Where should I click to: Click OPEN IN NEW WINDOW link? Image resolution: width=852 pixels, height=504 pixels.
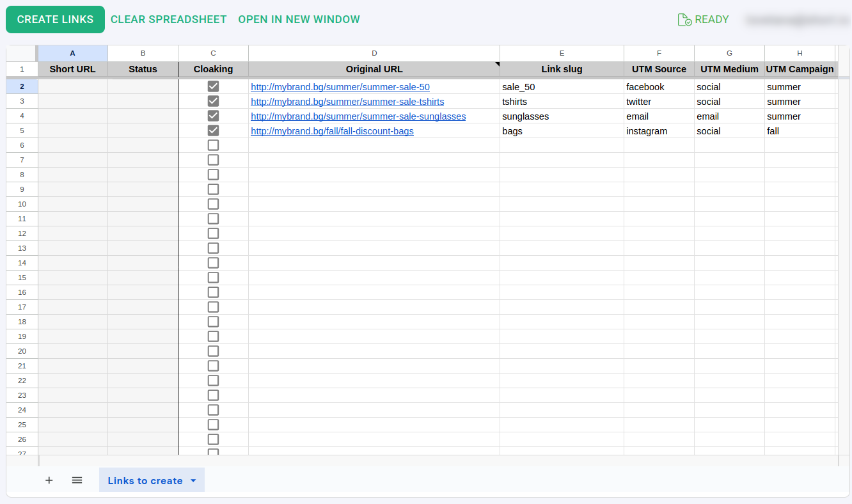coord(299,20)
